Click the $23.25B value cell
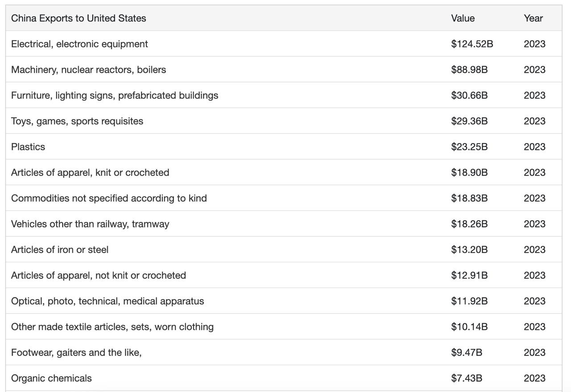This screenshot has height=392, width=571. [469, 147]
